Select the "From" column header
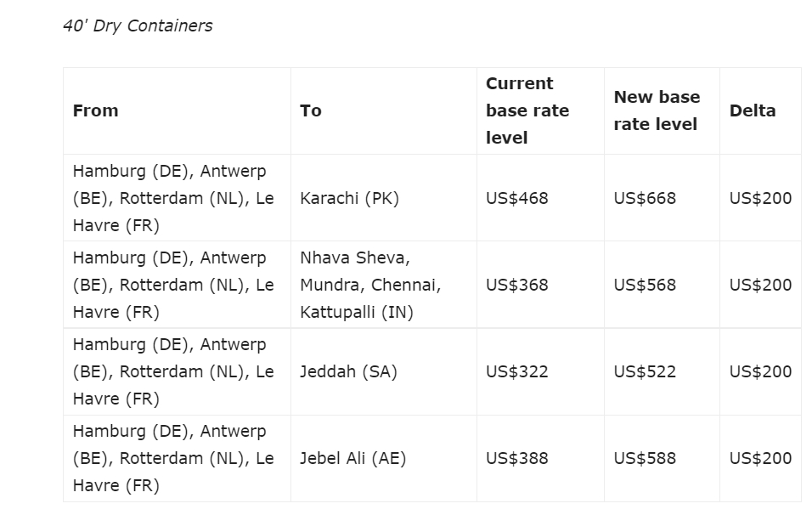The height and width of the screenshot is (515, 812). pos(96,110)
